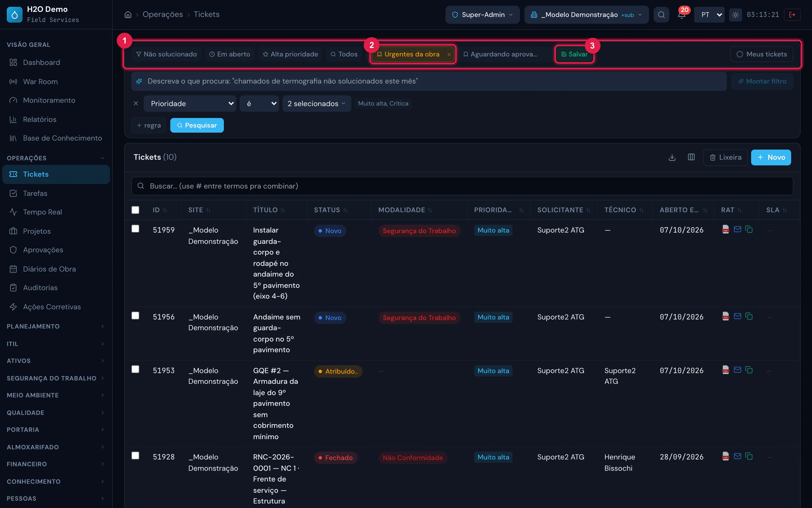Open PDF RAT for ticket 51928

(x=725, y=456)
